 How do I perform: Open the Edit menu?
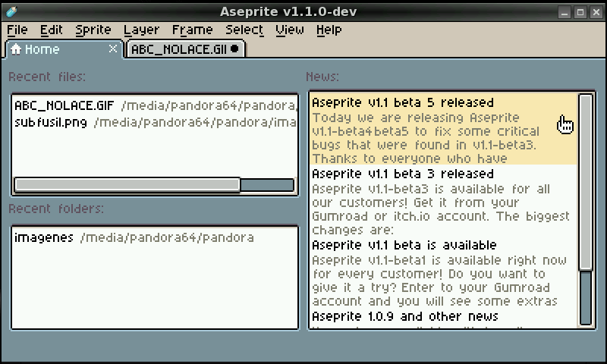point(51,30)
